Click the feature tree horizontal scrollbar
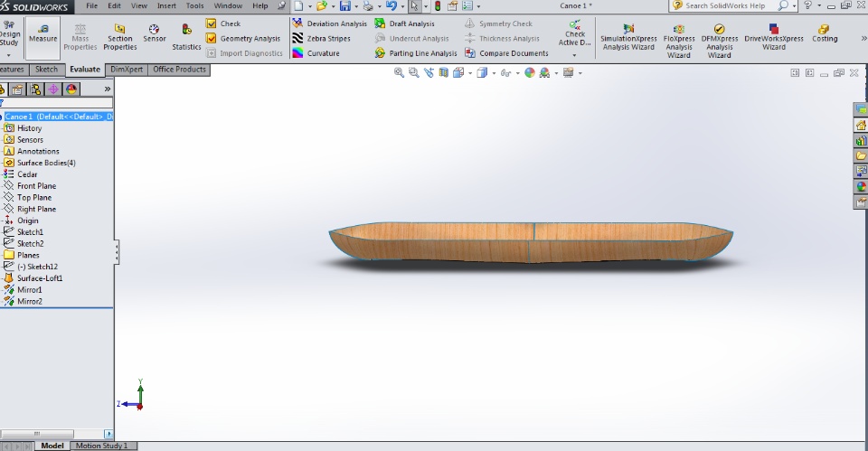868x451 pixels. click(37, 434)
